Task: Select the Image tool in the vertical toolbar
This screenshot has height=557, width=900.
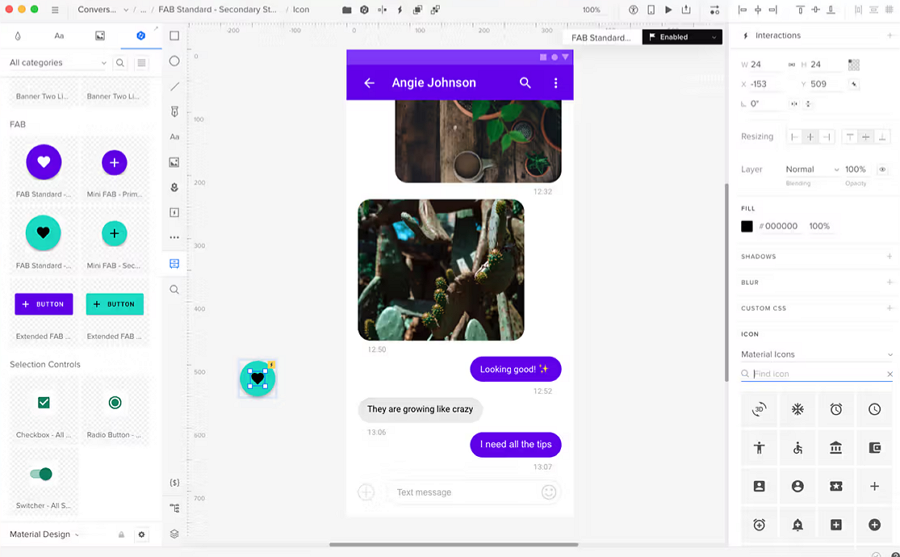Action: pos(174,162)
